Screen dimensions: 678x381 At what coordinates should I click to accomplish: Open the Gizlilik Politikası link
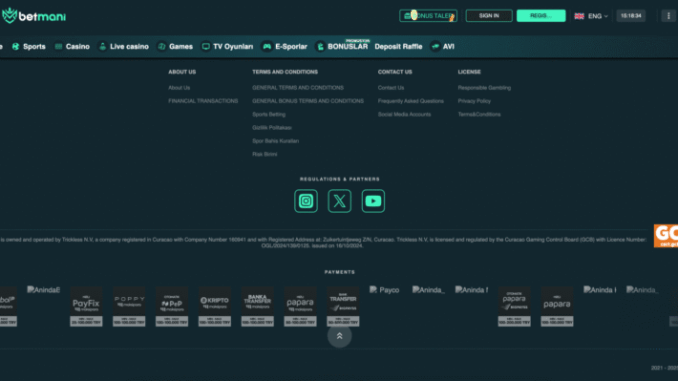click(x=272, y=128)
